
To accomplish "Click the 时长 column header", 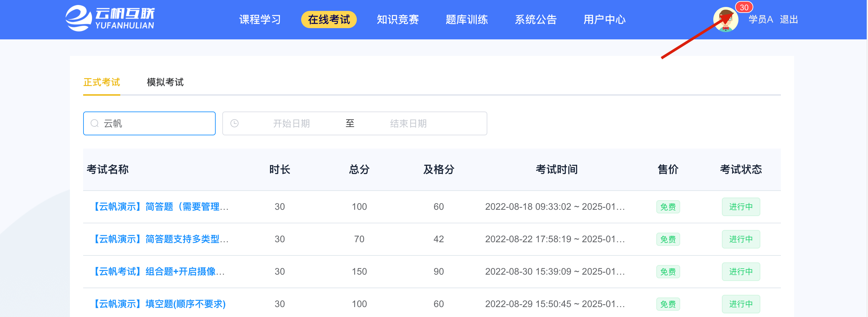I will (x=279, y=169).
